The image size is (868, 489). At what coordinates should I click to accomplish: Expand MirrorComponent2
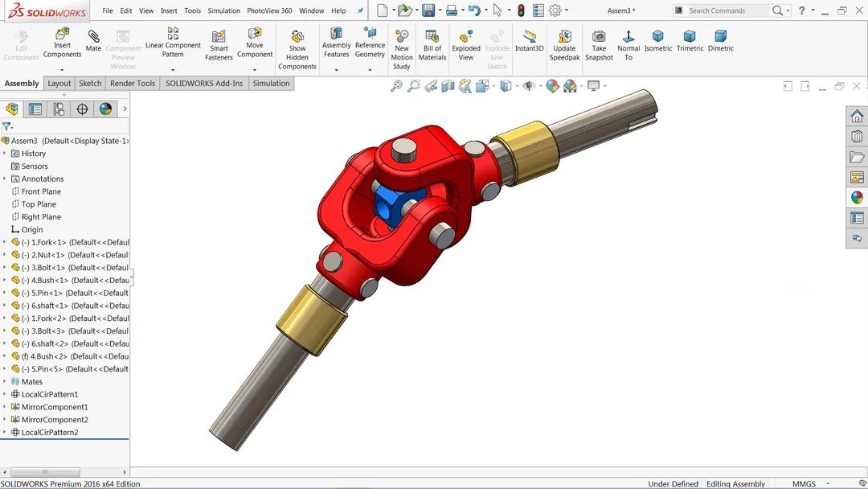(5, 420)
